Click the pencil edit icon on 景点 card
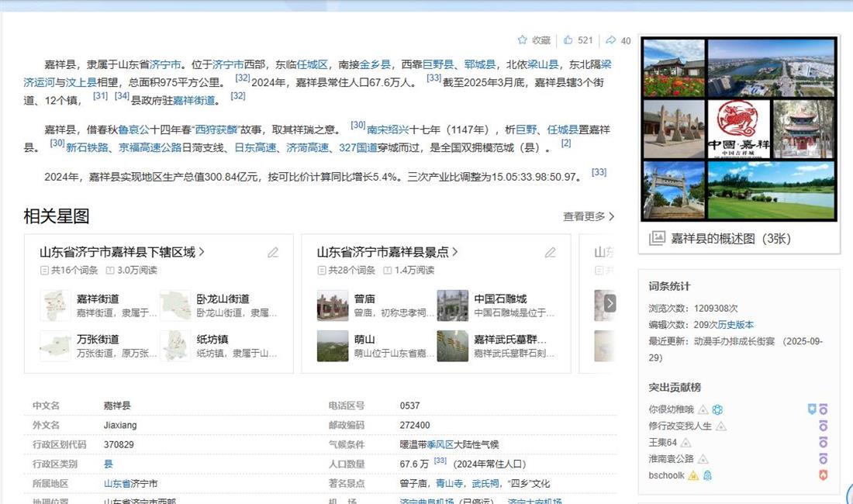The image size is (853, 504). click(x=550, y=252)
